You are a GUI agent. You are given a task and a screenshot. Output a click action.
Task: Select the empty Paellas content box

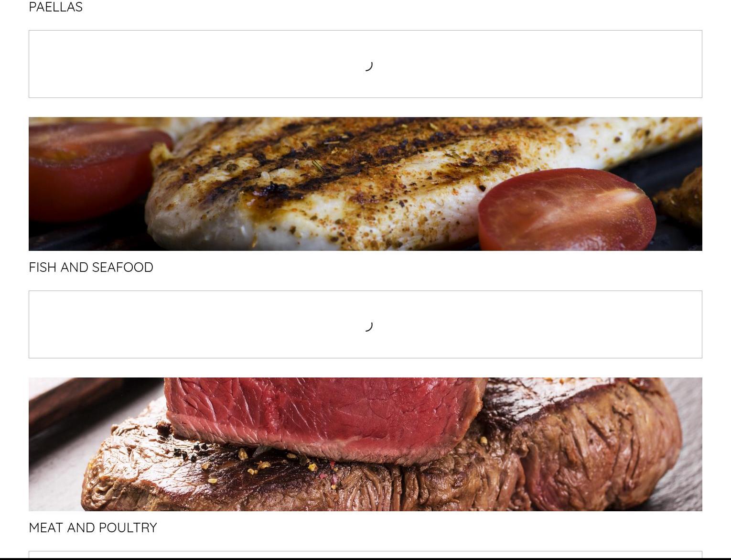tap(365, 64)
